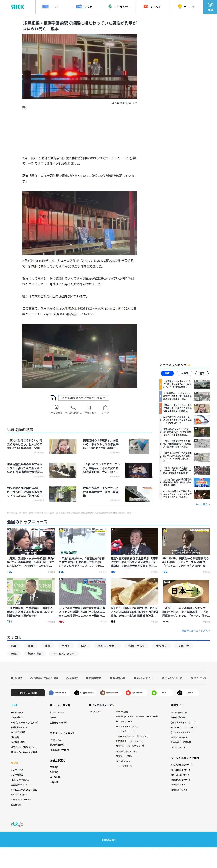The height and width of the screenshot is (868, 217).
Task: Switch ranking to 週間
Action: click(202, 373)
